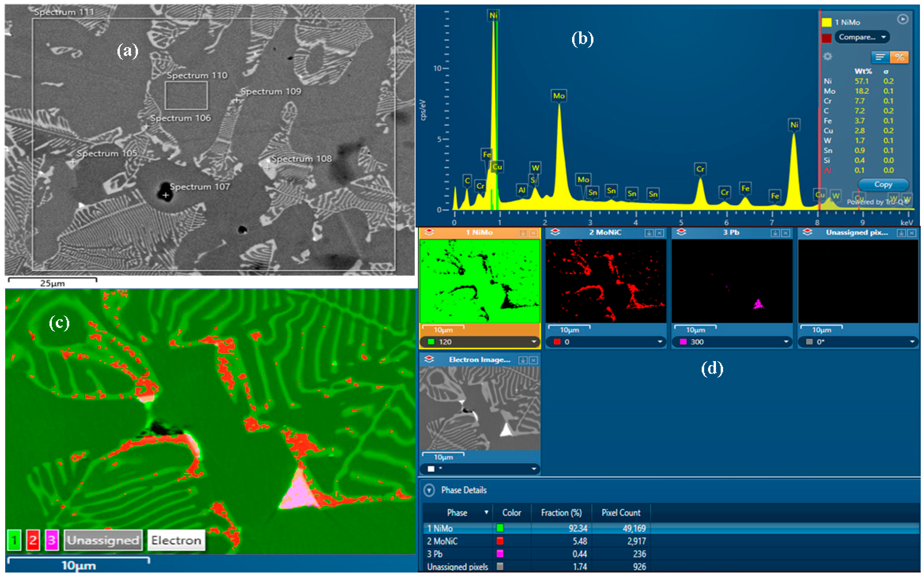Viewport: 924px width, 576px height.
Task: Select the 1 NiMo panel title
Action: point(479,232)
